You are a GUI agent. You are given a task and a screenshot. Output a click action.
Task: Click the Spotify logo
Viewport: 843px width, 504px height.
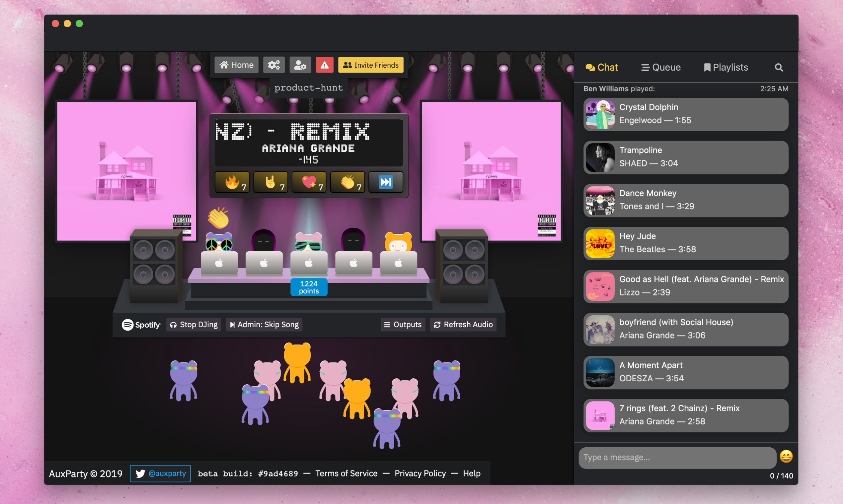[x=141, y=325]
